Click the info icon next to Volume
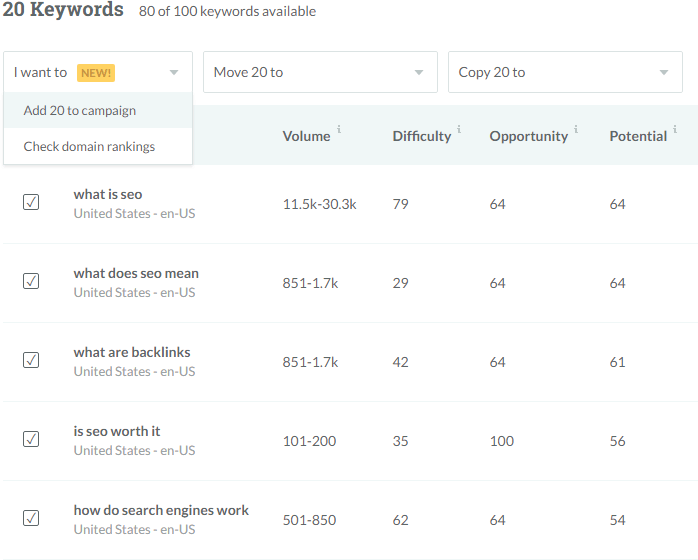Screen dimensions: 698x560 (340, 129)
